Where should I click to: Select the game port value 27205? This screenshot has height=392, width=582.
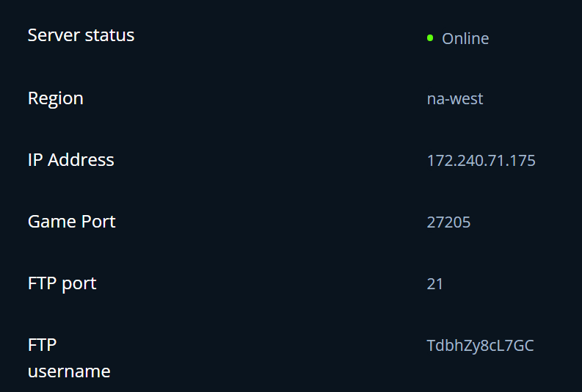pyautogui.click(x=448, y=222)
